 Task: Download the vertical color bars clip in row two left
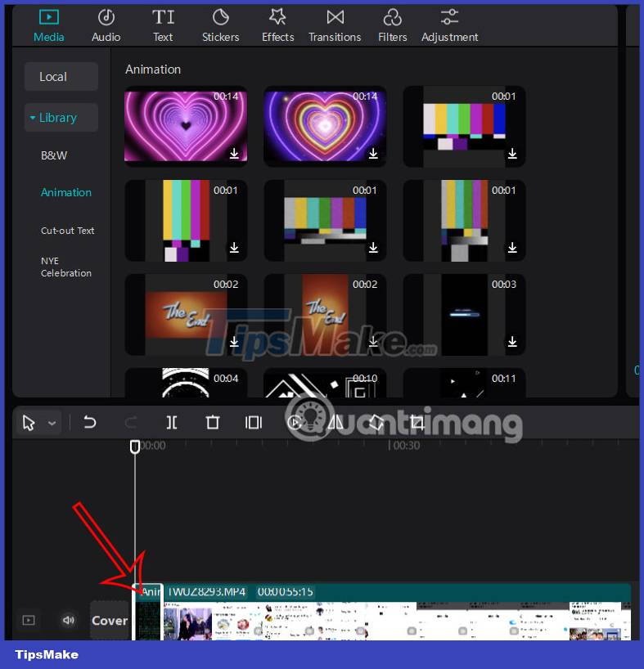coord(234,248)
